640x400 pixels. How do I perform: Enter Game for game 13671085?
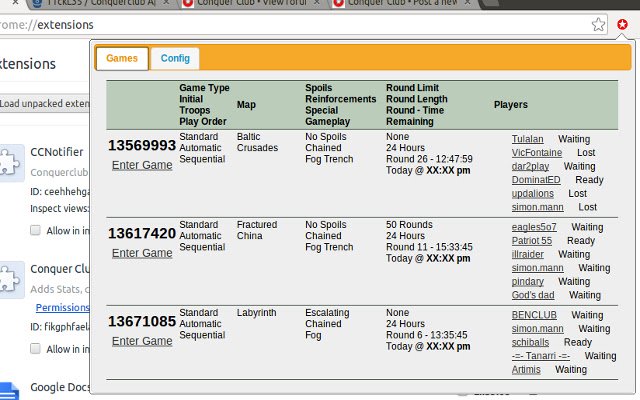142,341
